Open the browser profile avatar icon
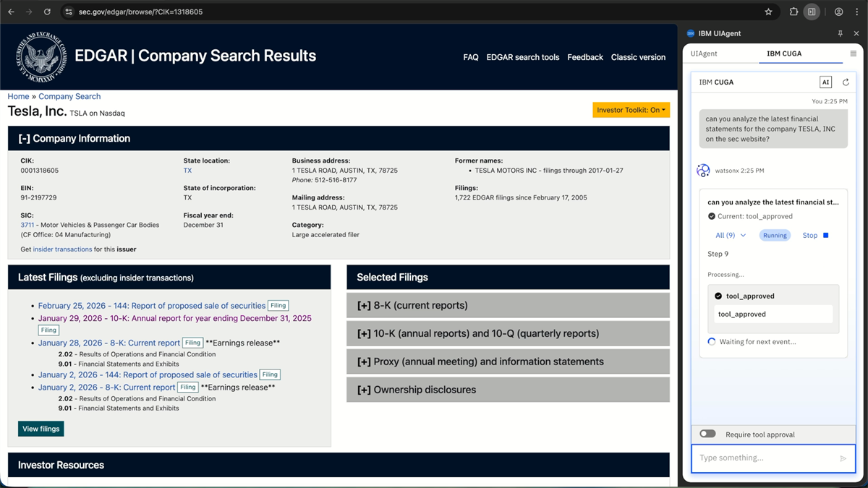Image resolution: width=868 pixels, height=488 pixels. (838, 12)
